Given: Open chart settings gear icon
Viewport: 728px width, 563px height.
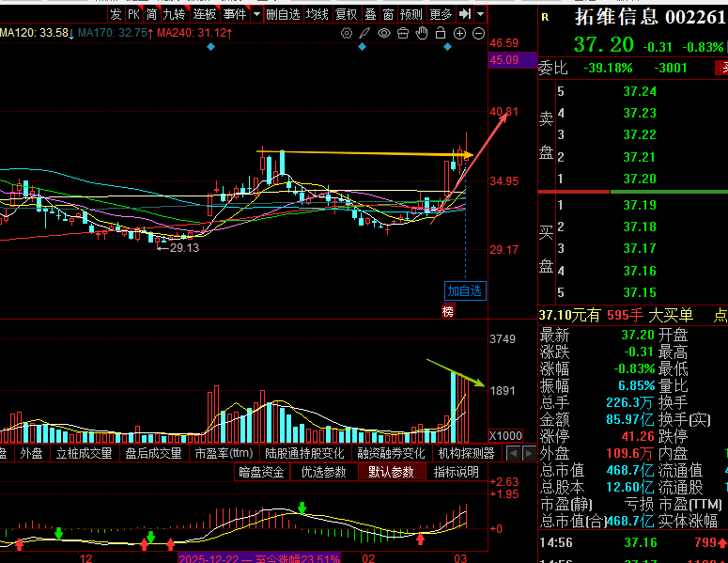Looking at the screenshot, I should coord(347,33).
